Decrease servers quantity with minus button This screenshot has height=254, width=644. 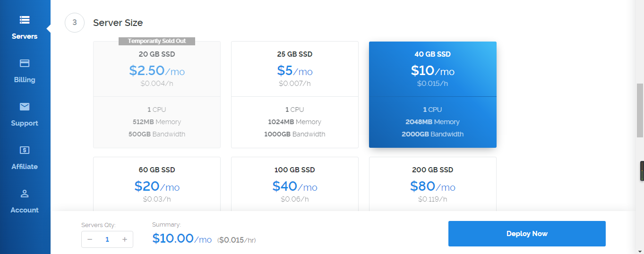pyautogui.click(x=90, y=239)
